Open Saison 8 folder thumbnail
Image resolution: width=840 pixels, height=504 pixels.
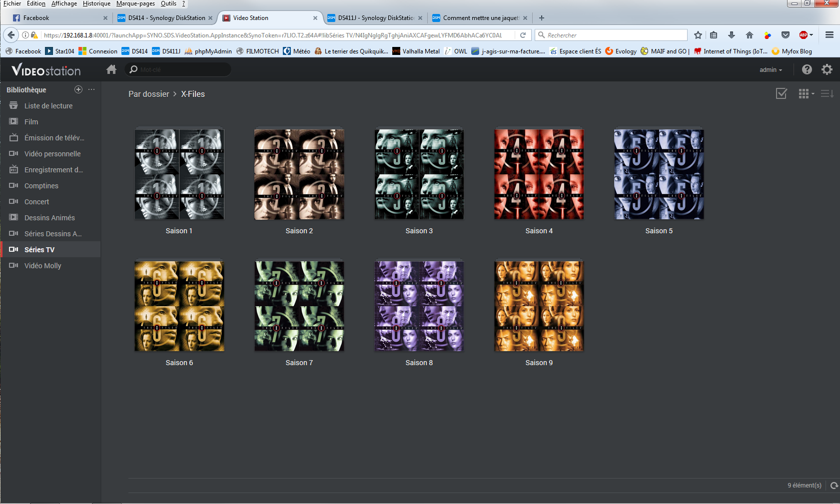[419, 306]
